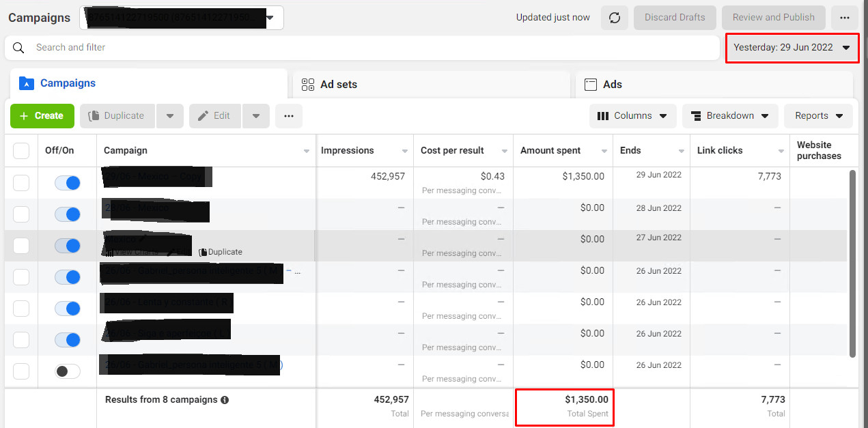Click the green Create button
The width and height of the screenshot is (868, 428).
click(x=42, y=116)
